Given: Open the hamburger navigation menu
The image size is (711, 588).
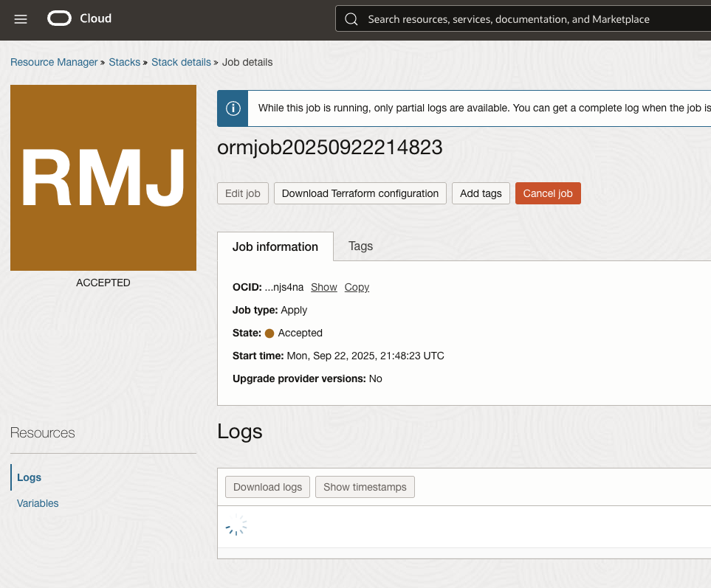Looking at the screenshot, I should point(21,19).
